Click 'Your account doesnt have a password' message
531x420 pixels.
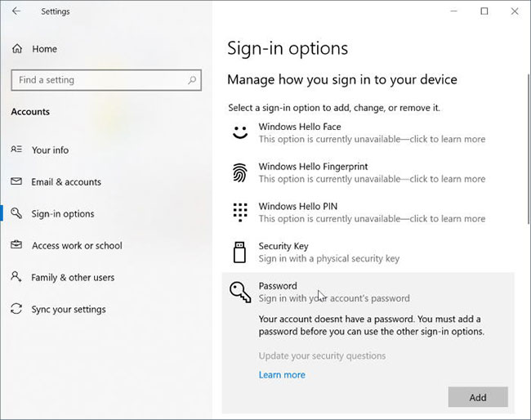tap(372, 325)
